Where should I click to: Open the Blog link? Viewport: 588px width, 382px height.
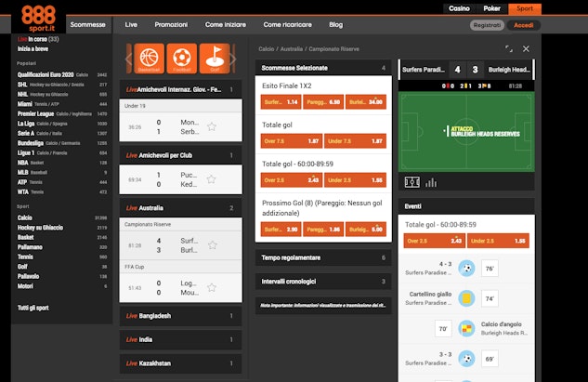click(336, 25)
